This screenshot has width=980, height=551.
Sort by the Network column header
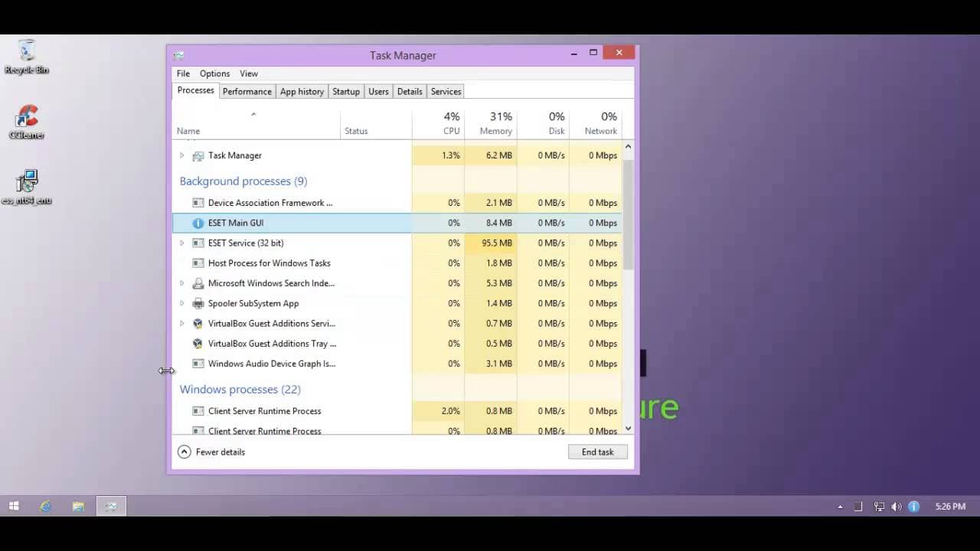(x=595, y=124)
